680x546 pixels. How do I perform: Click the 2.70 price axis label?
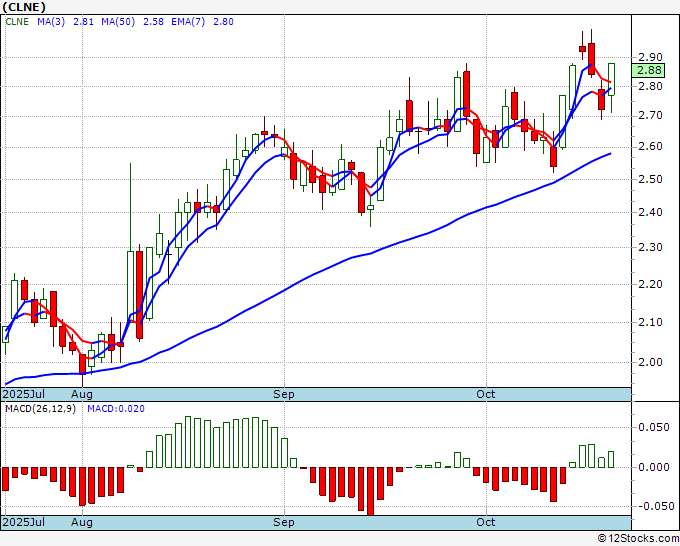[650, 115]
